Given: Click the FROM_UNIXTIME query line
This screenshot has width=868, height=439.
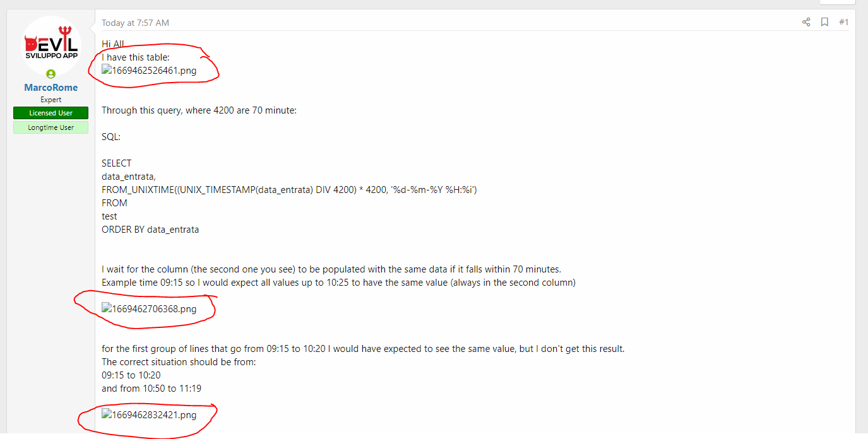Looking at the screenshot, I should coord(289,189).
